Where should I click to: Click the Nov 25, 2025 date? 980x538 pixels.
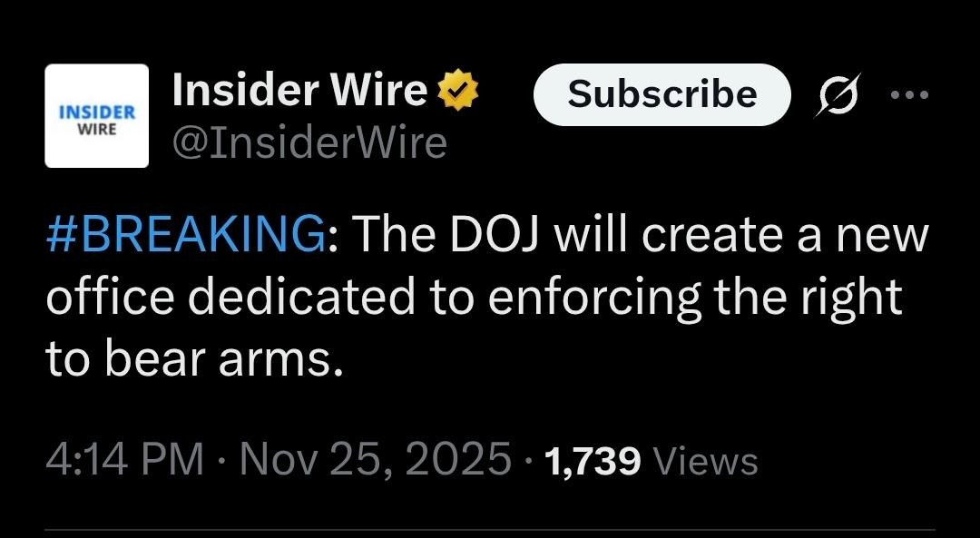pos(375,461)
